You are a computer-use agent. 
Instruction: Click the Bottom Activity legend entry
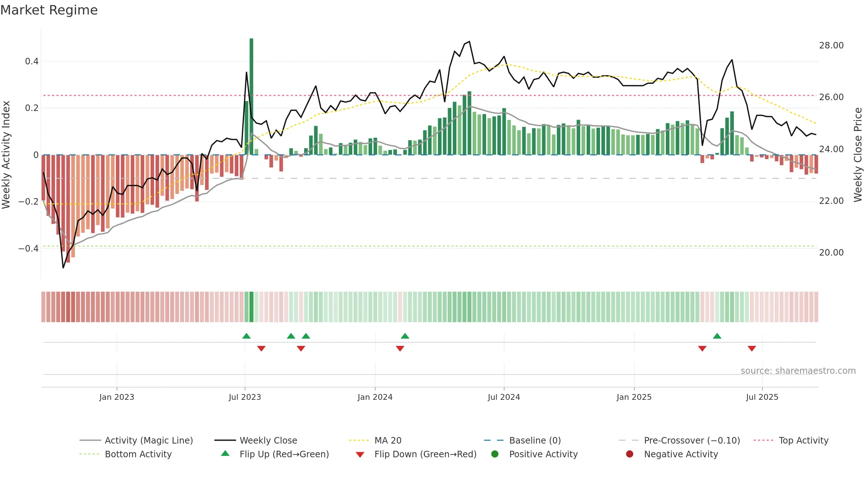pos(125,454)
